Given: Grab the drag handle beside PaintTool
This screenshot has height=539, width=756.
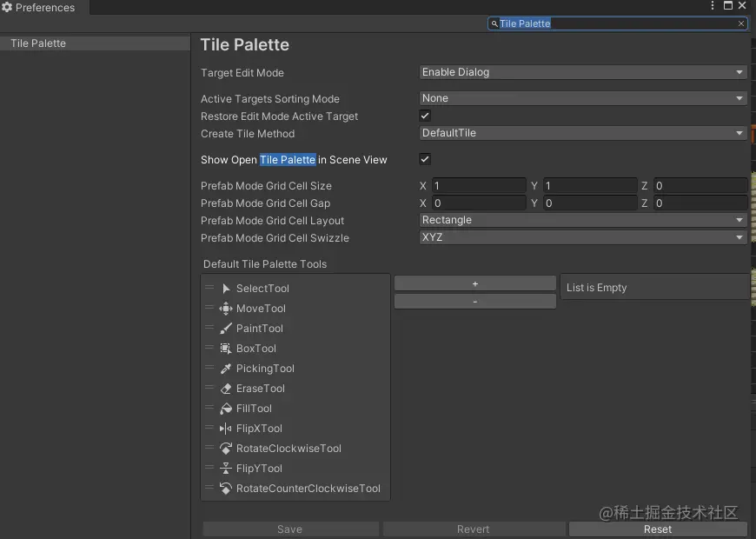Looking at the screenshot, I should click(x=209, y=327).
